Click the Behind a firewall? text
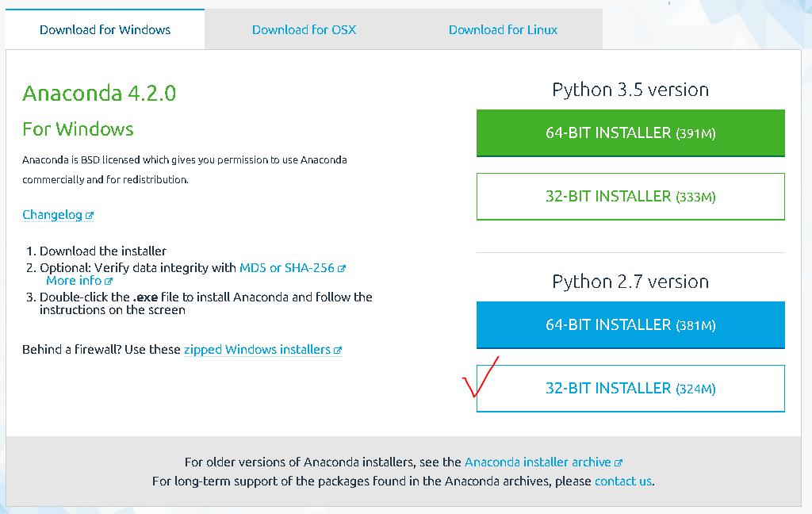 (72, 349)
